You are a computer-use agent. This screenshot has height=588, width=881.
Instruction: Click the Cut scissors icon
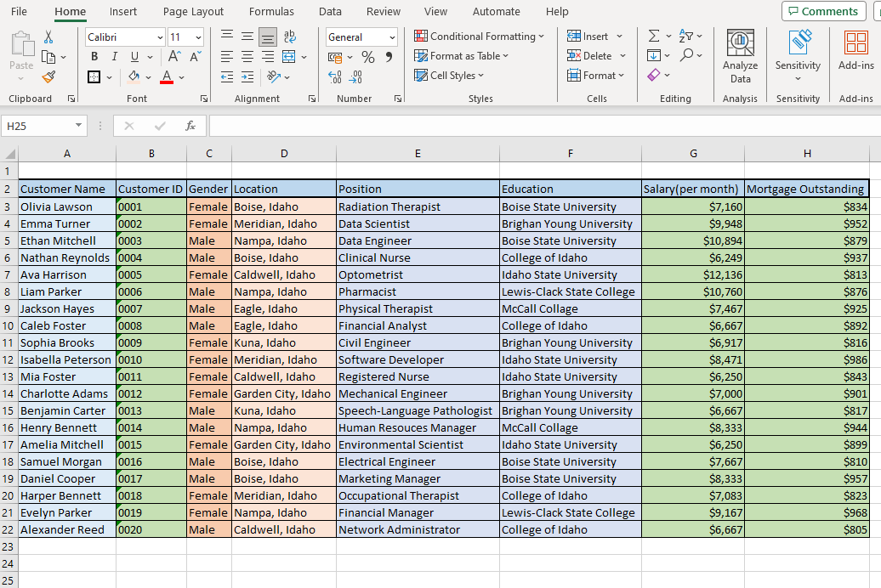point(48,37)
